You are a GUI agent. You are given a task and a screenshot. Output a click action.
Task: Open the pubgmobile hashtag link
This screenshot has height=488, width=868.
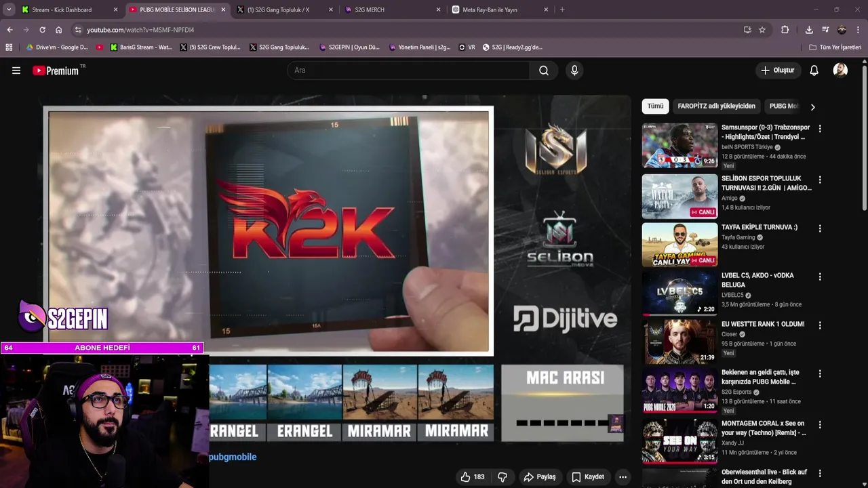point(233,457)
